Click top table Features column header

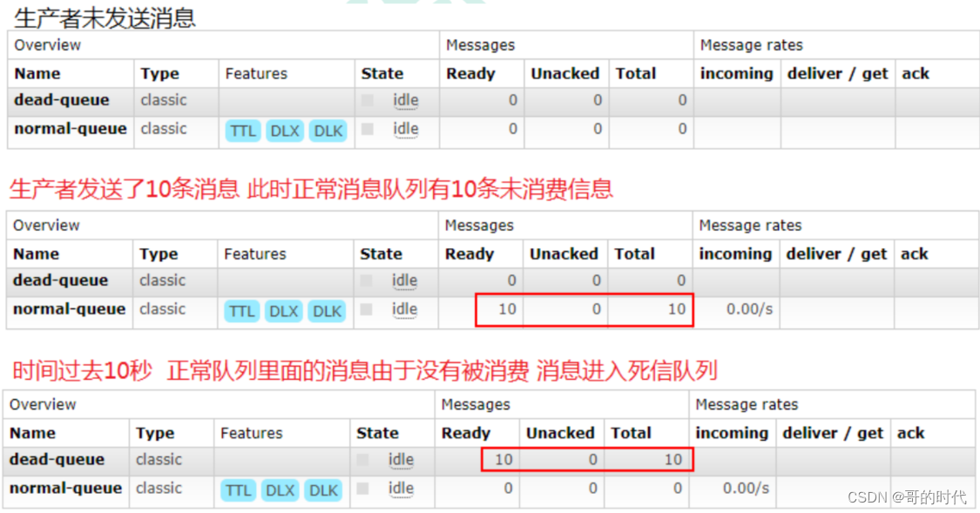pos(256,74)
